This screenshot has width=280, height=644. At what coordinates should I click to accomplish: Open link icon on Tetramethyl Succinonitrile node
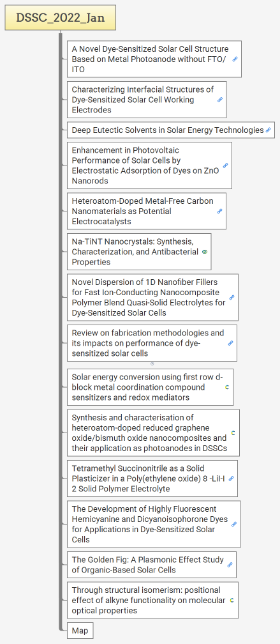point(231,479)
